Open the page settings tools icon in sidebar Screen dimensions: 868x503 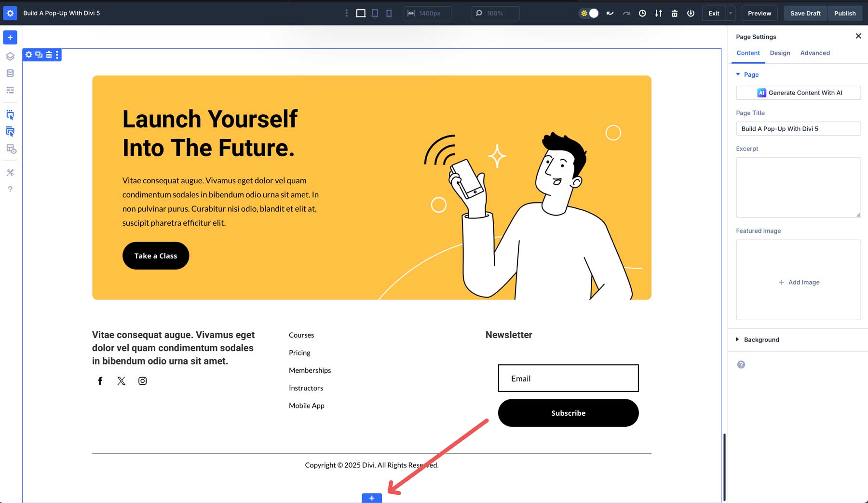pos(10,172)
